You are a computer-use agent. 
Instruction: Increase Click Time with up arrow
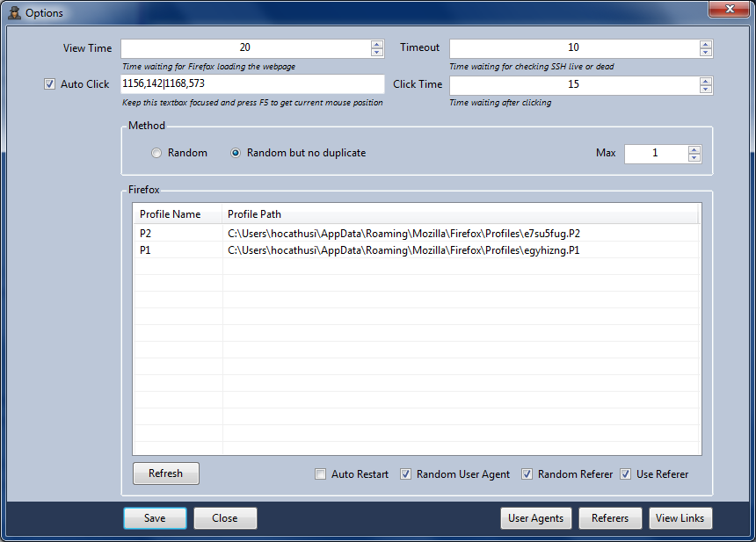pos(705,82)
